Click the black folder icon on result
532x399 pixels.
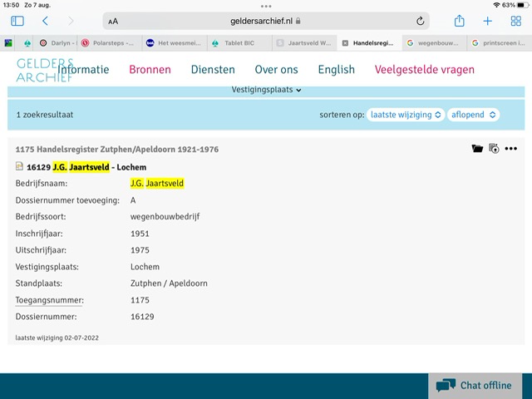pos(477,149)
